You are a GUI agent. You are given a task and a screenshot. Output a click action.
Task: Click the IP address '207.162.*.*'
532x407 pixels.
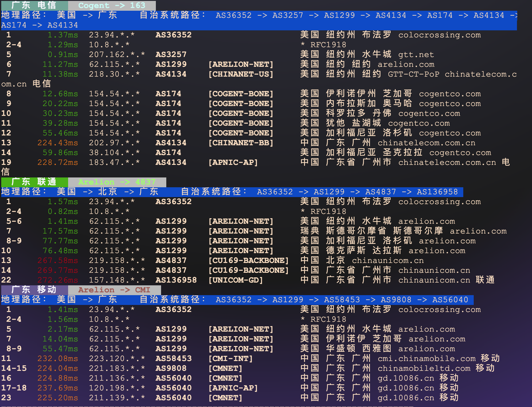pyautogui.click(x=117, y=55)
